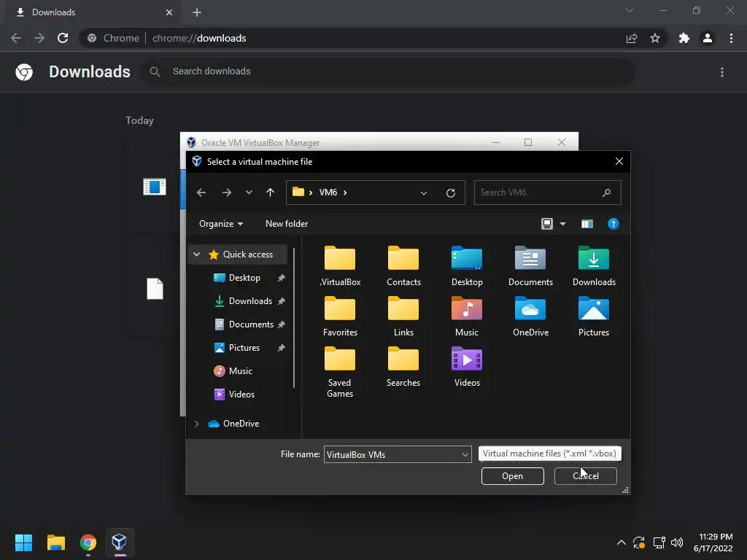This screenshot has width=747, height=560.
Task: Select Desktop in Quick access
Action: 244,278
